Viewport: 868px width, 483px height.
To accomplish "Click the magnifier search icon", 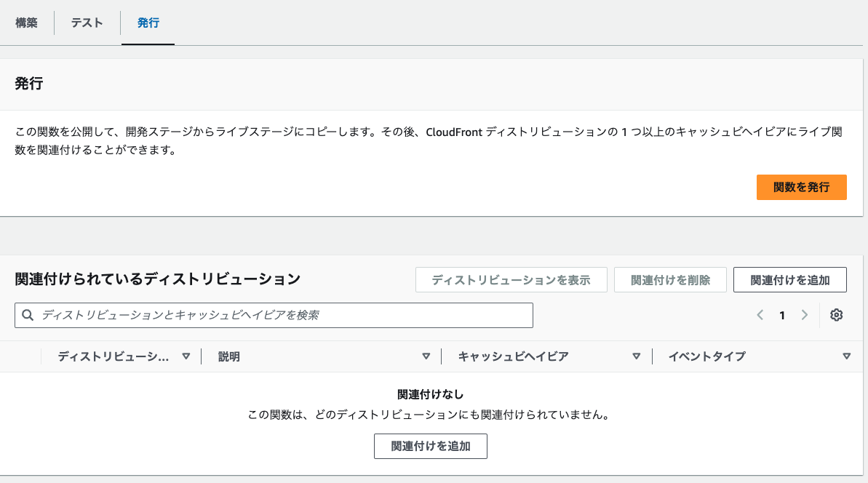I will tap(28, 316).
